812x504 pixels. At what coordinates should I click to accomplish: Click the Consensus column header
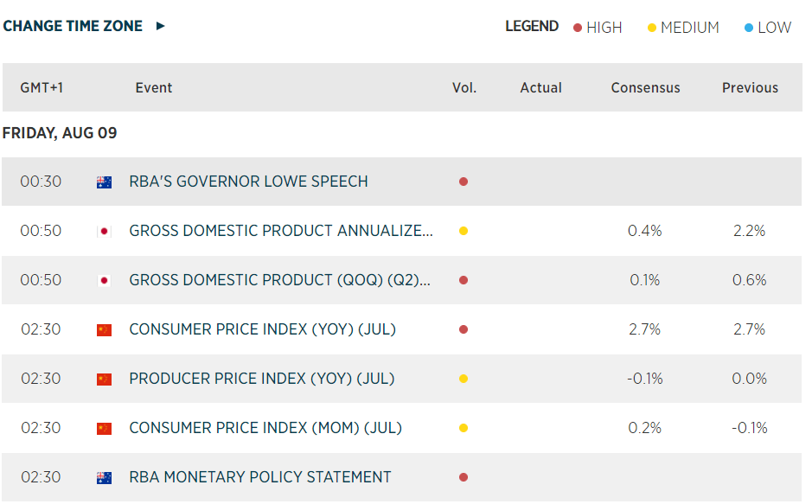click(645, 87)
